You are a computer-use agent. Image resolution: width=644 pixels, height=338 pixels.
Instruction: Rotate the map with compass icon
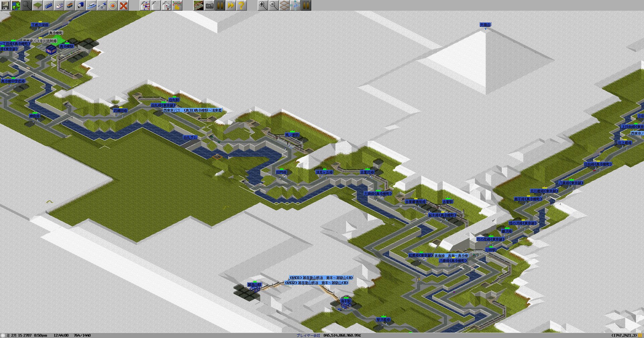295,5
